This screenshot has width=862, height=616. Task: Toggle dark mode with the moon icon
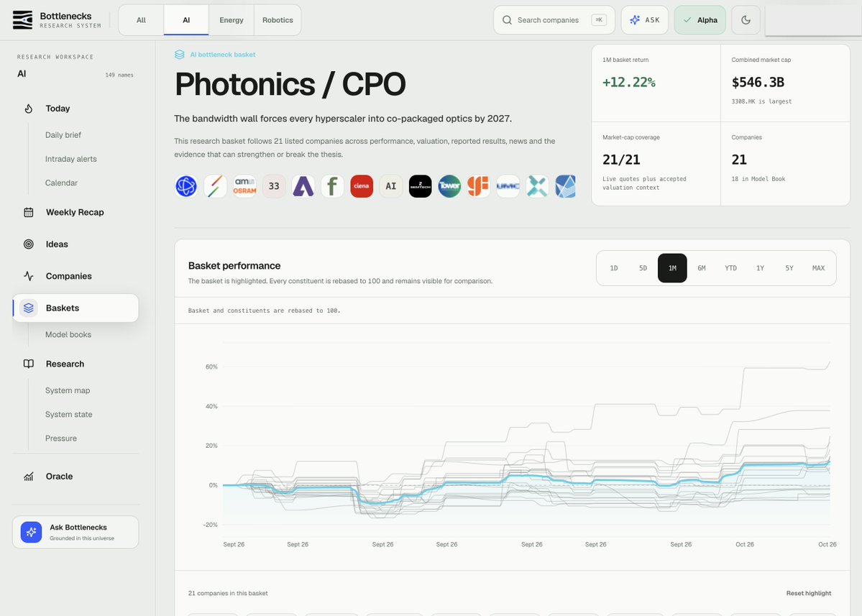746,20
